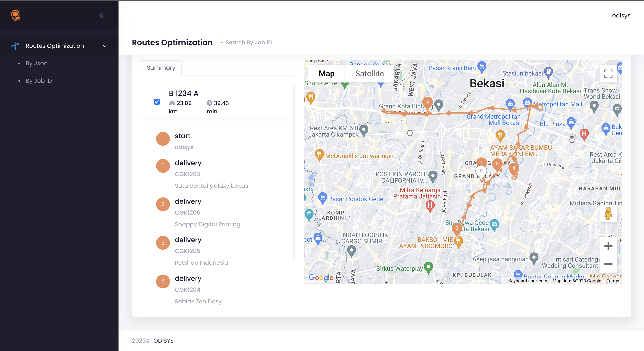Switch map to Satellite view

click(369, 74)
